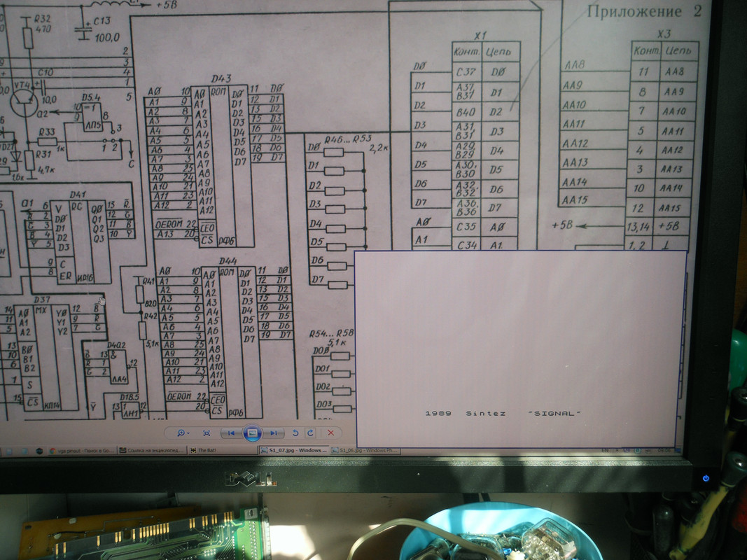Image resolution: width=747 pixels, height=560 pixels.
Task: Click the R41 resistor label
Action: [148, 281]
